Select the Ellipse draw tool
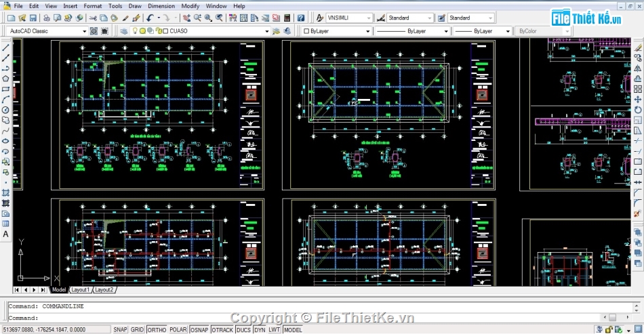644x334 pixels. coord(5,141)
